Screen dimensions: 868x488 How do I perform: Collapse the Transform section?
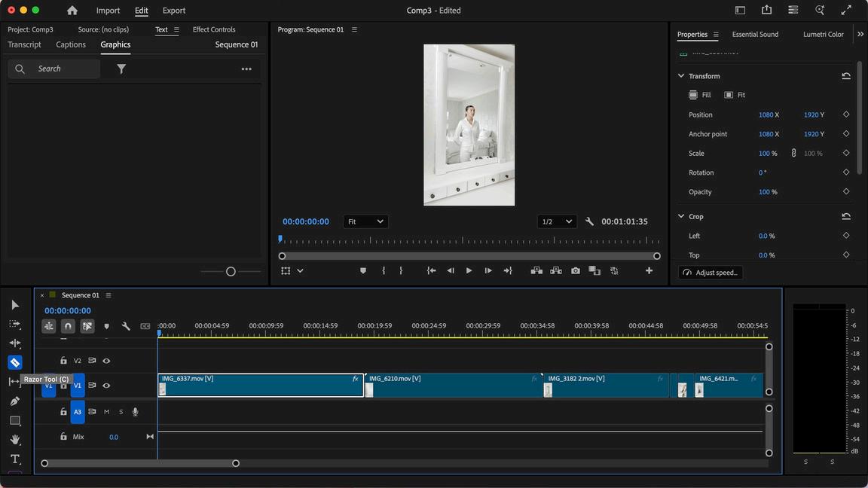(x=681, y=76)
